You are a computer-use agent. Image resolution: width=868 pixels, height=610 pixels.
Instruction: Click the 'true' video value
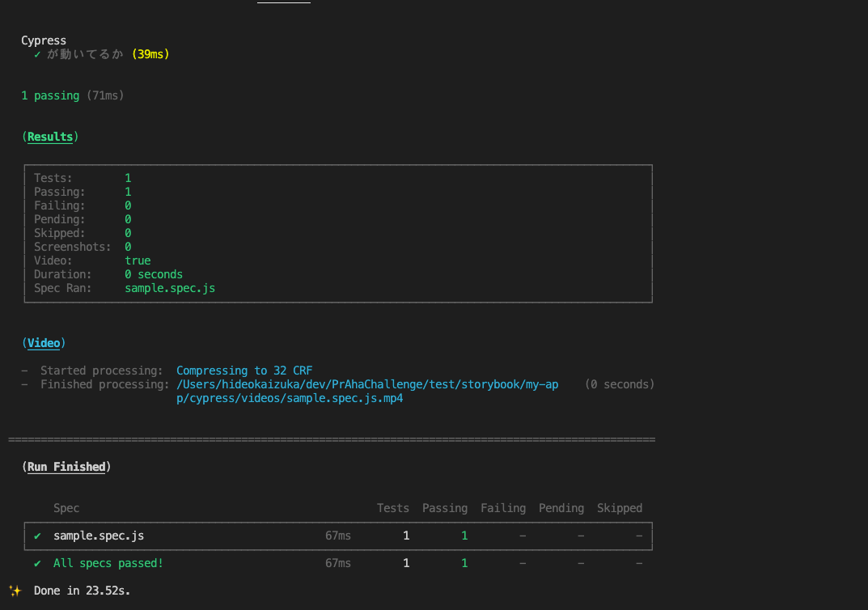pyautogui.click(x=138, y=261)
